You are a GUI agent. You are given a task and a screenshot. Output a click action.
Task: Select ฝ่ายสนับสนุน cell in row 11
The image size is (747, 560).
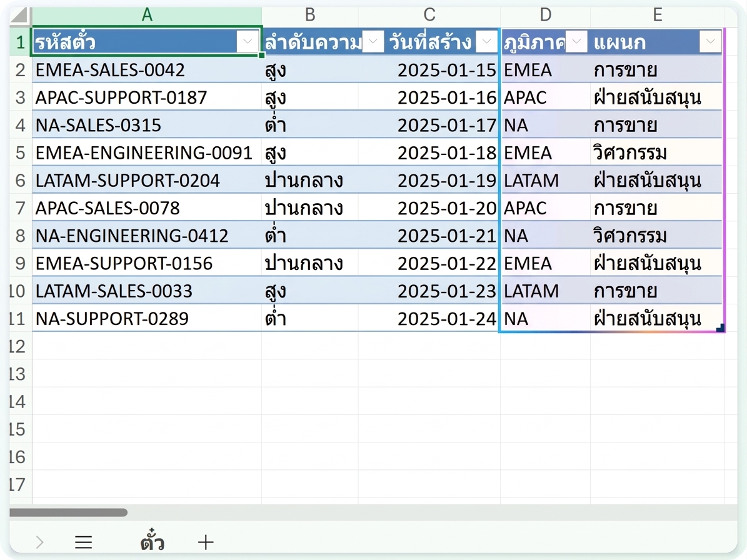pyautogui.click(x=658, y=319)
